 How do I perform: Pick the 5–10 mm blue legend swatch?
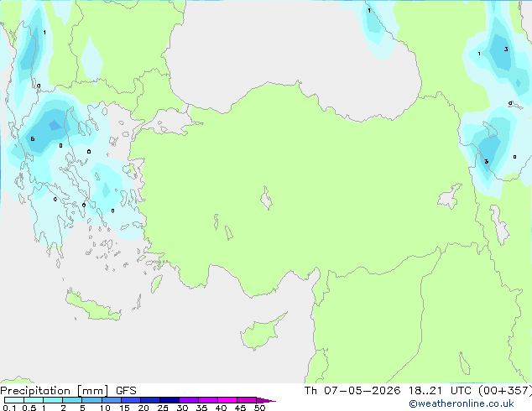coord(92,400)
